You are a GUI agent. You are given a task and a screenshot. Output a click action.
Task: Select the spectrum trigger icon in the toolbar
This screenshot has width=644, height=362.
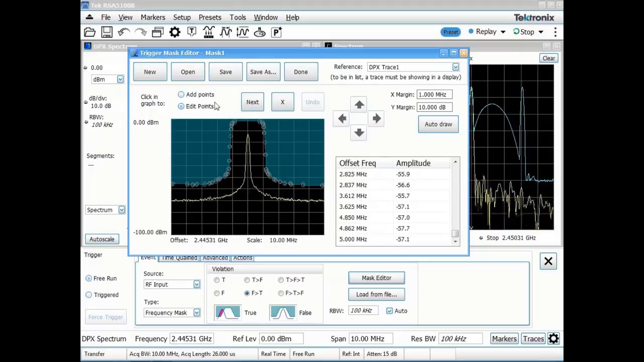coord(209,32)
